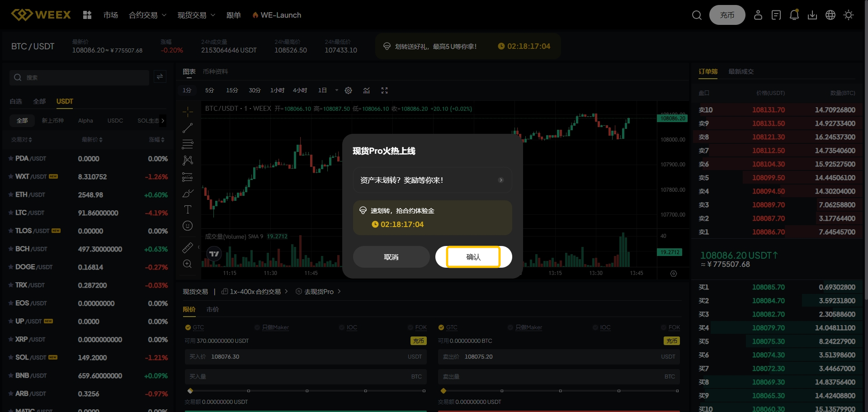
Task: Open the user account profile icon
Action: coord(758,15)
